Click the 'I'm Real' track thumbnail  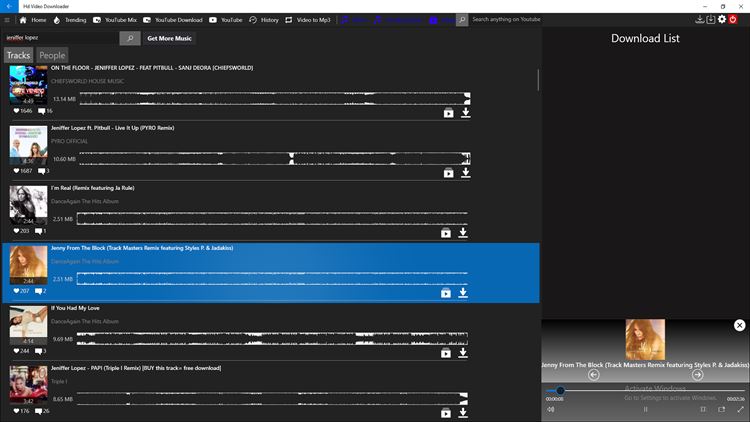(29, 205)
